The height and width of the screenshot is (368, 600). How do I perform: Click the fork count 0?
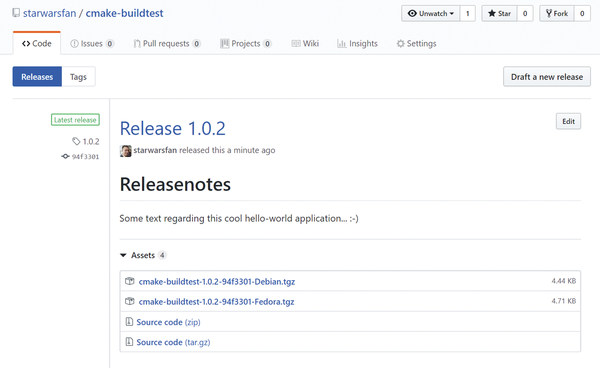pos(582,13)
